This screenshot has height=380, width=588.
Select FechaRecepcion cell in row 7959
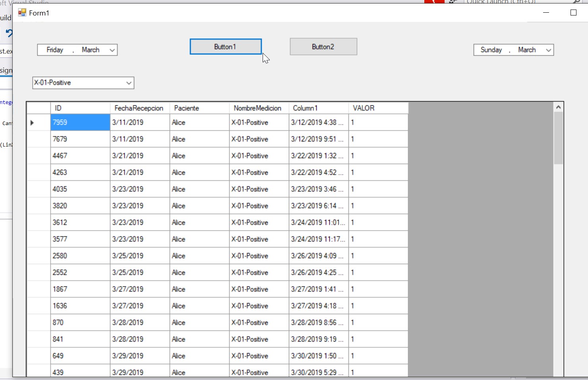pyautogui.click(x=140, y=122)
